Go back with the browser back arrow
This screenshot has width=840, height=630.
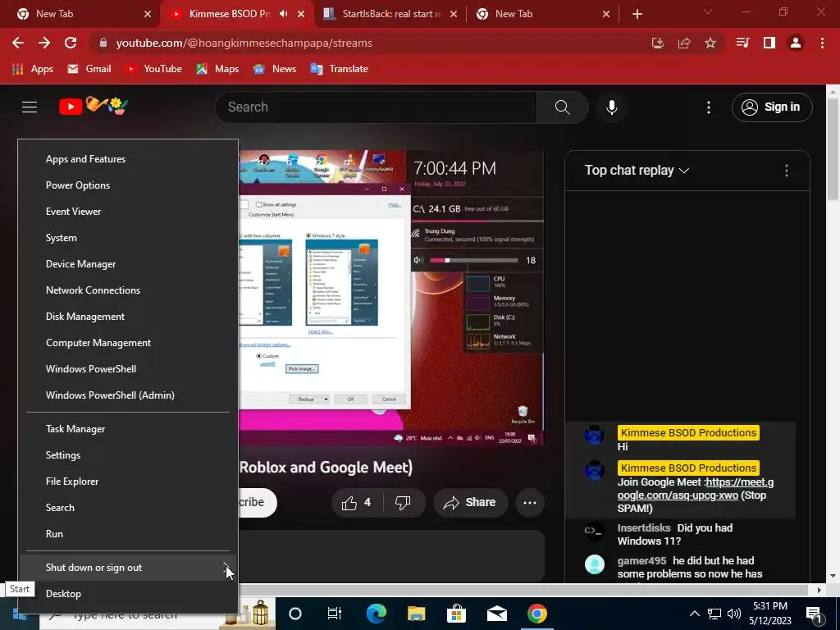click(18, 43)
